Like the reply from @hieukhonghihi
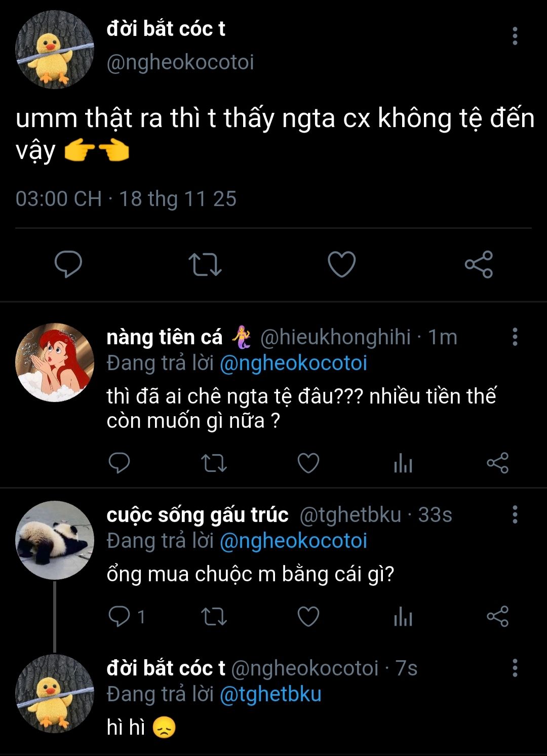The image size is (547, 756). pyautogui.click(x=308, y=463)
